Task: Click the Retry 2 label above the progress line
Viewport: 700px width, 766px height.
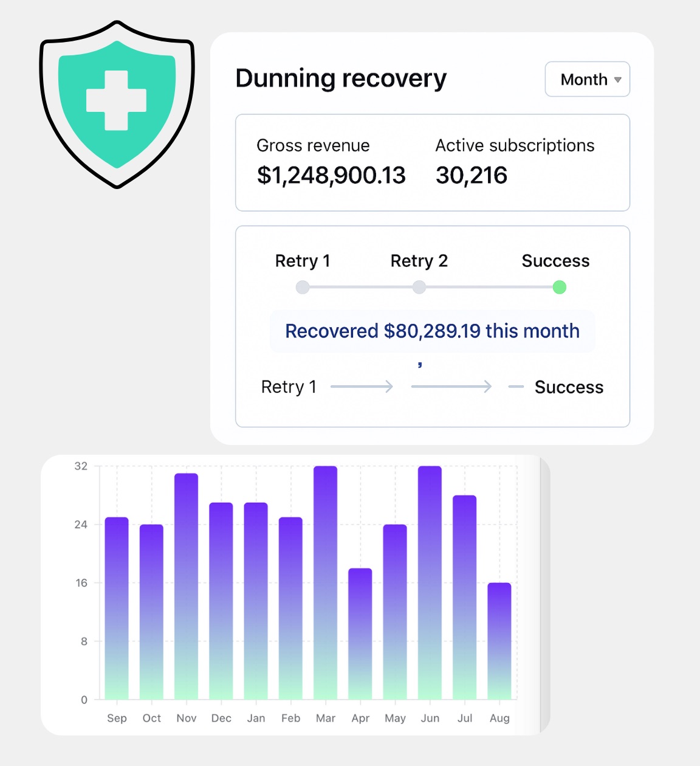Action: (x=419, y=261)
